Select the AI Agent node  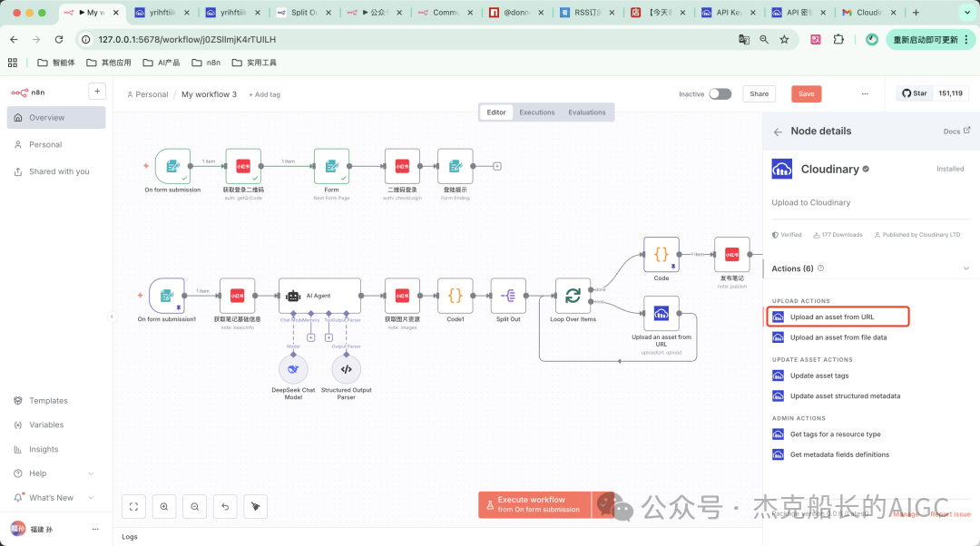click(x=319, y=296)
